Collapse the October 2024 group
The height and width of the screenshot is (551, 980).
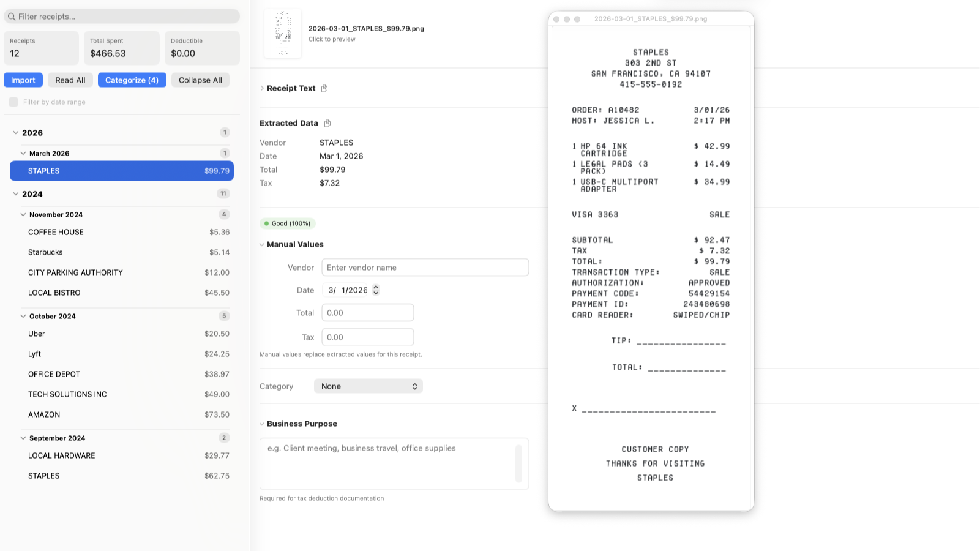pos(23,316)
